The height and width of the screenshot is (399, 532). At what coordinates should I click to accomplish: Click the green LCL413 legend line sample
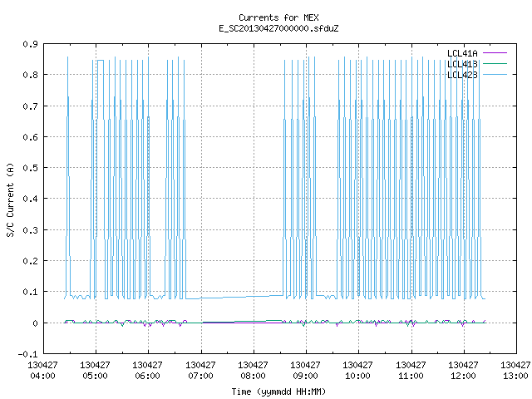coord(495,63)
